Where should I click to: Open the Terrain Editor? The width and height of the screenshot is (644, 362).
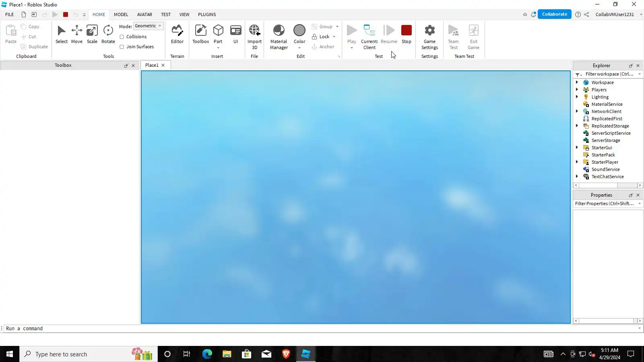coord(177,35)
